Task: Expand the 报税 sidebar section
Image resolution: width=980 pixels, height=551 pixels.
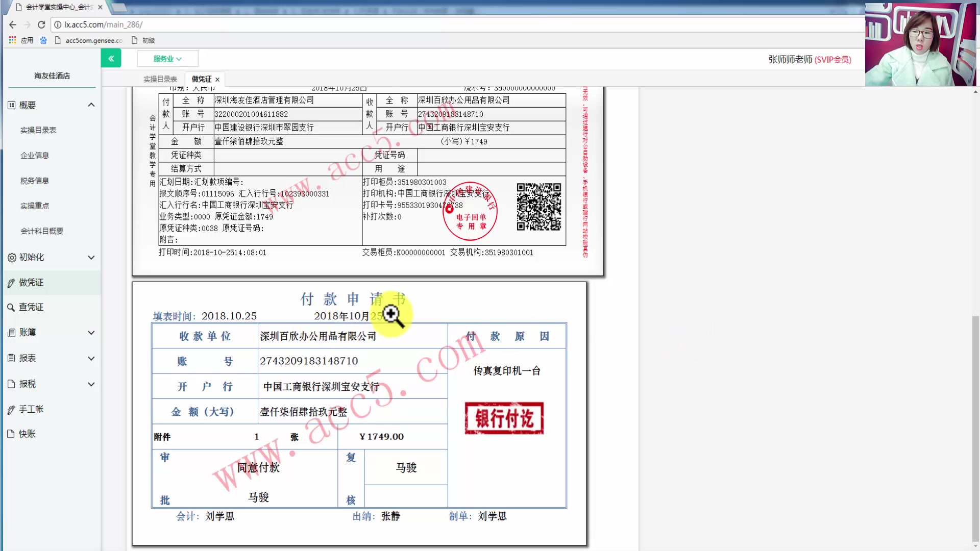Action: 91,384
